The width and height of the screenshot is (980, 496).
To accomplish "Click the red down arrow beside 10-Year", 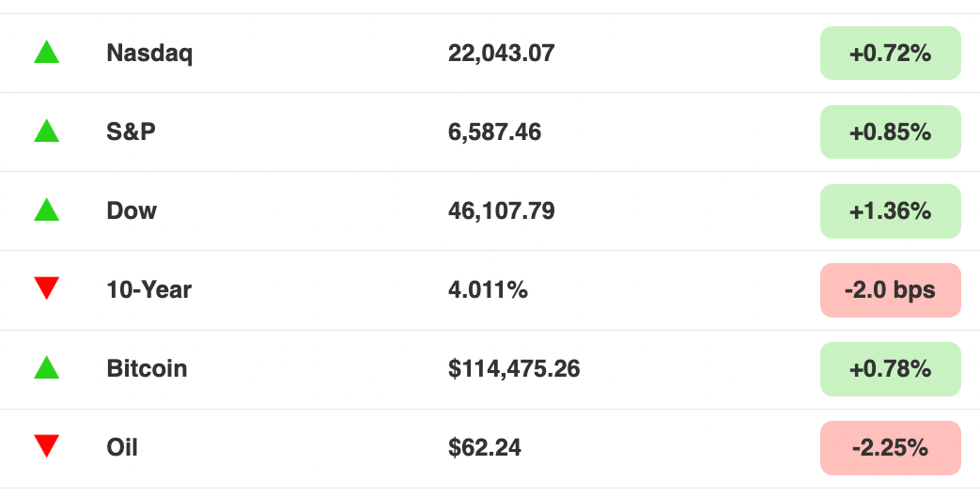I will (46, 288).
